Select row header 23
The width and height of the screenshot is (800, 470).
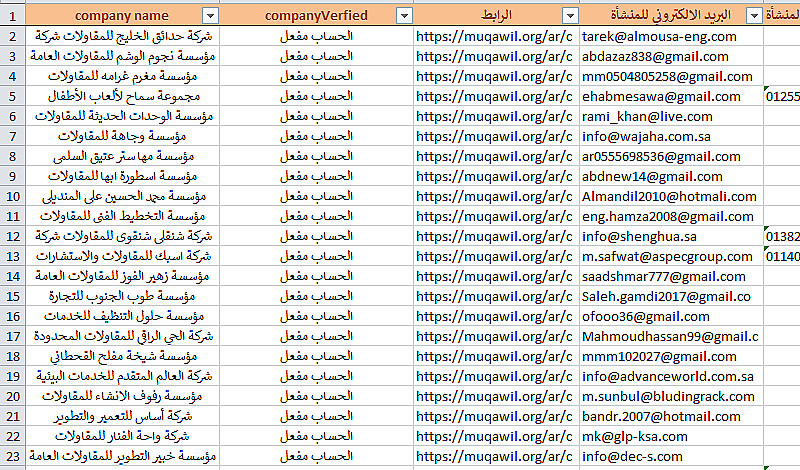[13, 456]
